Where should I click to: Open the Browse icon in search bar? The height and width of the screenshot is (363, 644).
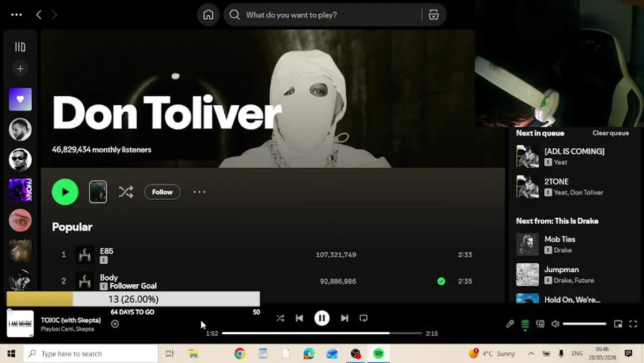tap(433, 15)
